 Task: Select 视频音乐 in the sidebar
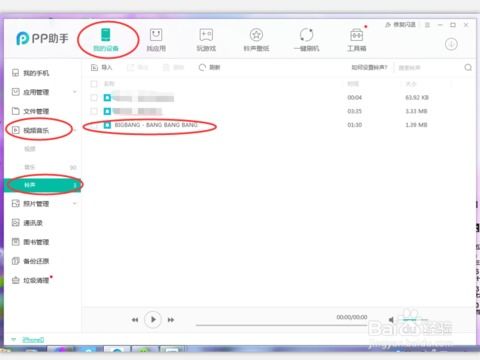click(31, 130)
